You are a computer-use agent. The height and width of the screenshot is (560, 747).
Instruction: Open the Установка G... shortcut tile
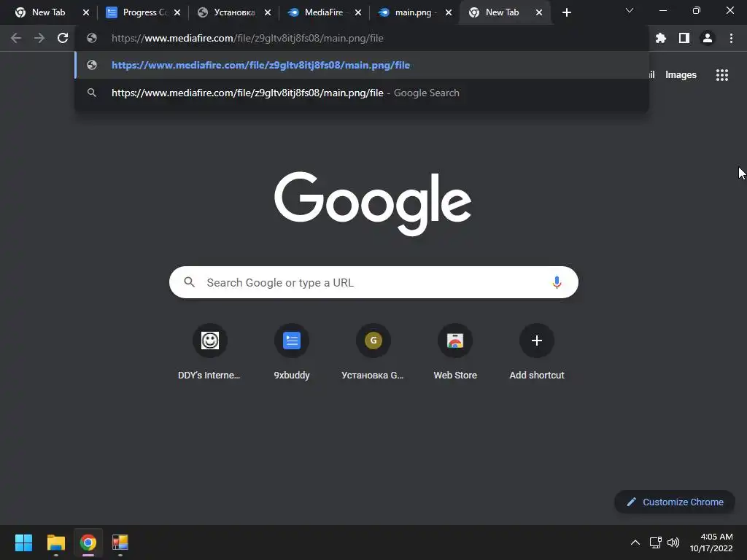tap(373, 352)
